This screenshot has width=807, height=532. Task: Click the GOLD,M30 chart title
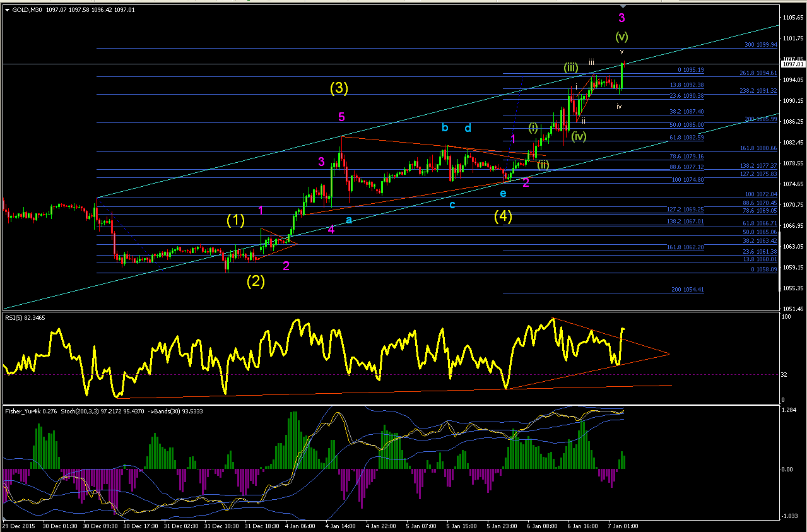point(27,9)
